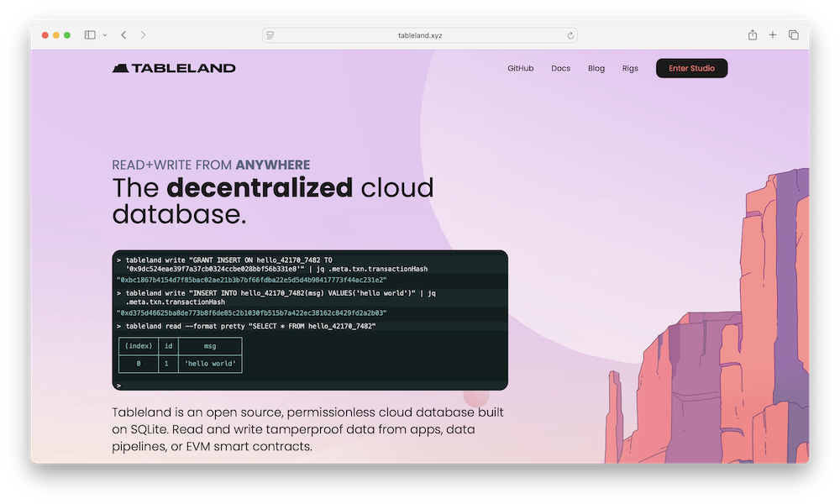Image resolution: width=840 pixels, height=504 pixels.
Task: Add a new tab with plus icon
Action: pos(773,35)
